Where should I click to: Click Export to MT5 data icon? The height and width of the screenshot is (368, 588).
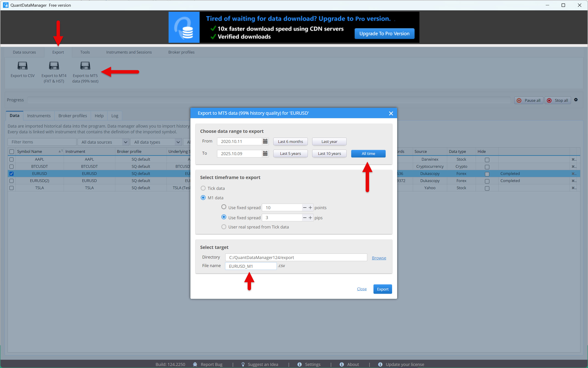pyautogui.click(x=85, y=66)
